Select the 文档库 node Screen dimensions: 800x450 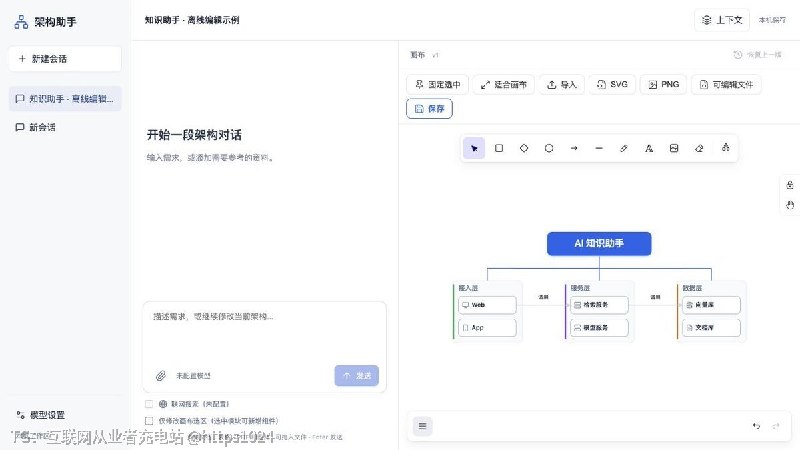click(711, 328)
